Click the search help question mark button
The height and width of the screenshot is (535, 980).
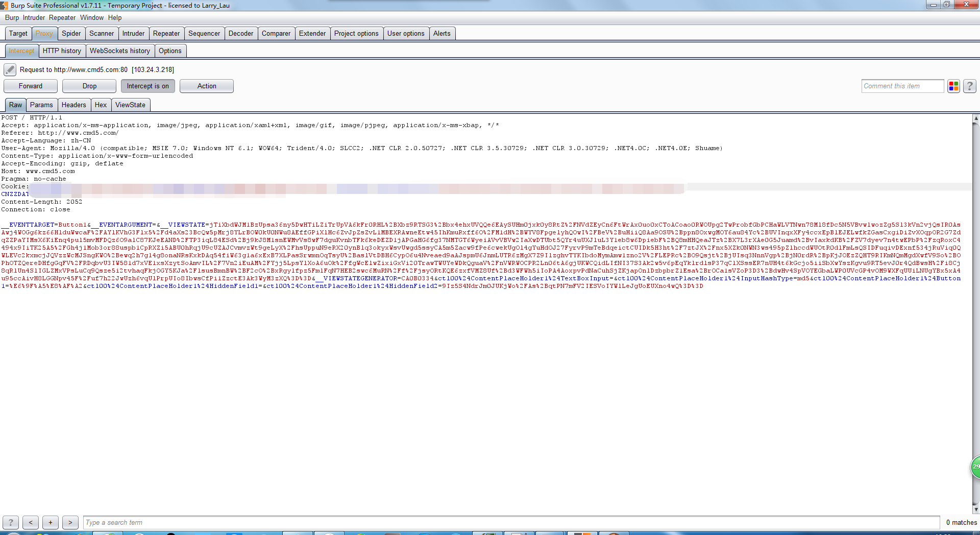pyautogui.click(x=11, y=522)
